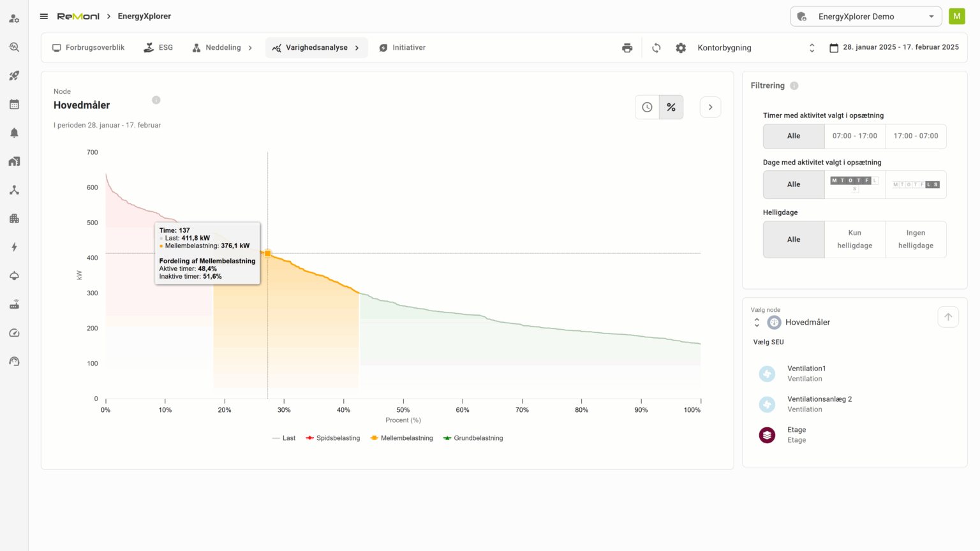The height and width of the screenshot is (551, 980).
Task: Click the info icon beside Hovedmåler
Action: pos(156,100)
